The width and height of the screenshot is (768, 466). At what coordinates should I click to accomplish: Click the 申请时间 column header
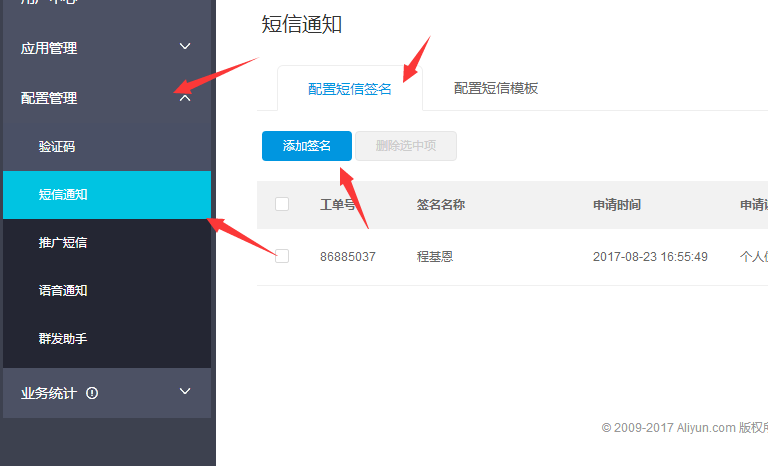pyautogui.click(x=616, y=205)
